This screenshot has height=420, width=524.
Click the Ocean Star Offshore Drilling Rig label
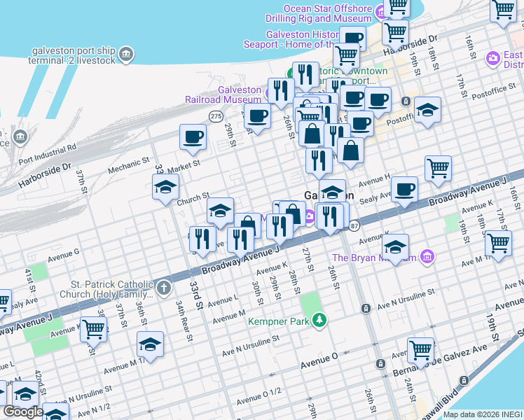(x=319, y=13)
